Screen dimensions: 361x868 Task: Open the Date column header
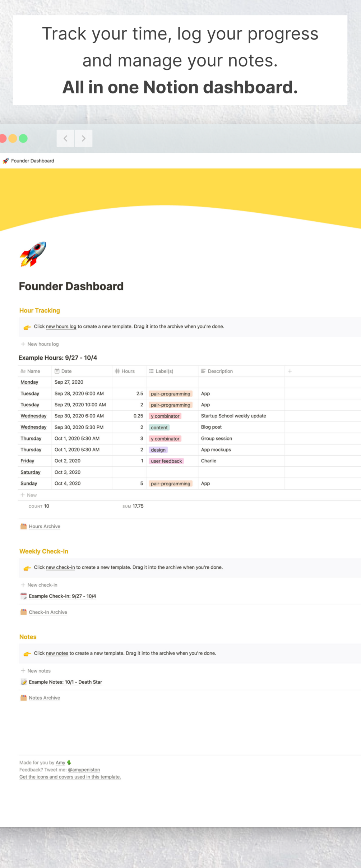point(82,371)
